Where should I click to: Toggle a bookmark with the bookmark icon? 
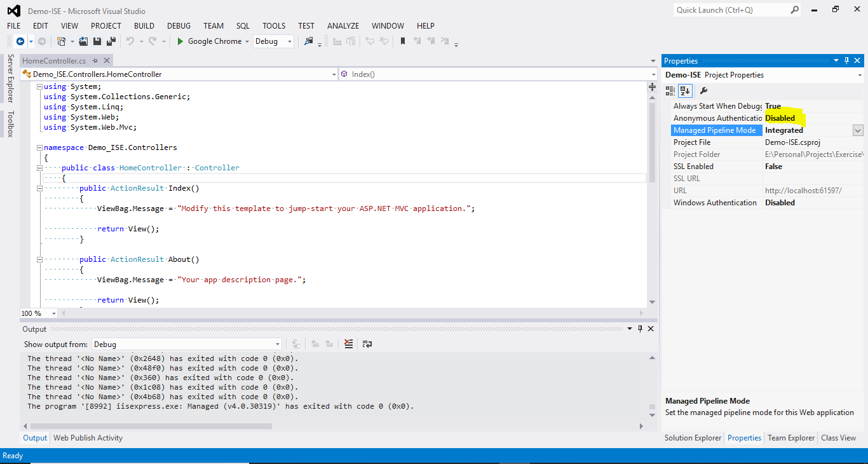403,41
